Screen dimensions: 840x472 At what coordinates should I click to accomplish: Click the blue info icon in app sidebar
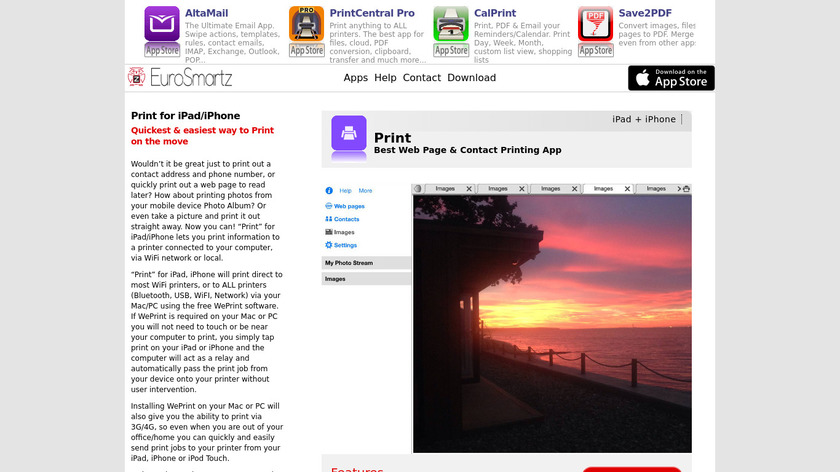coord(329,191)
